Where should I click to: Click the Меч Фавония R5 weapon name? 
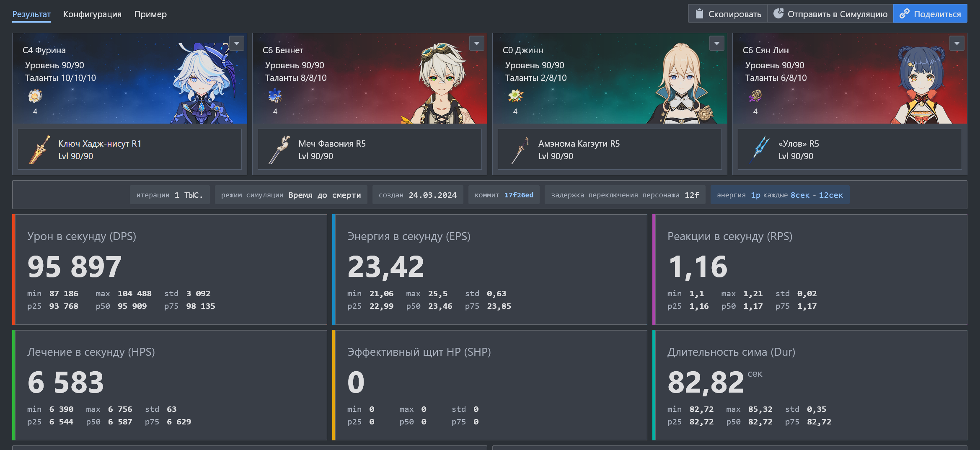click(332, 144)
